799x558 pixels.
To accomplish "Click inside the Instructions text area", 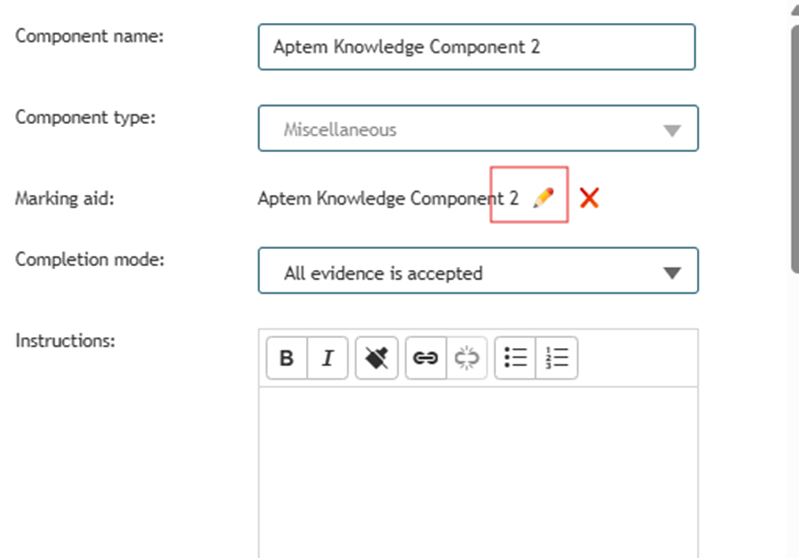I will point(478,472).
